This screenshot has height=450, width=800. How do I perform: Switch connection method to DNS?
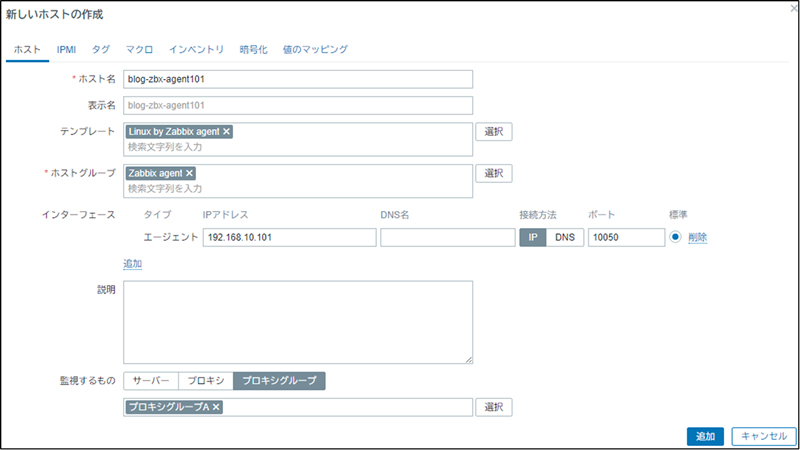click(564, 237)
